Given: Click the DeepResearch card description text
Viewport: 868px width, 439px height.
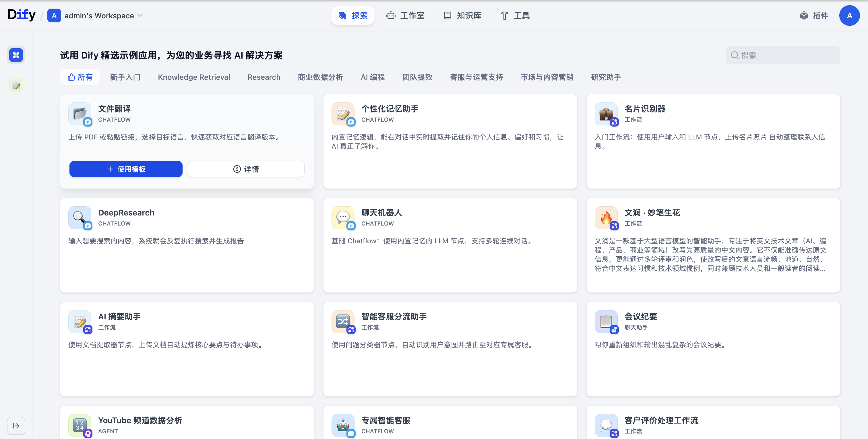Looking at the screenshot, I should (x=156, y=241).
